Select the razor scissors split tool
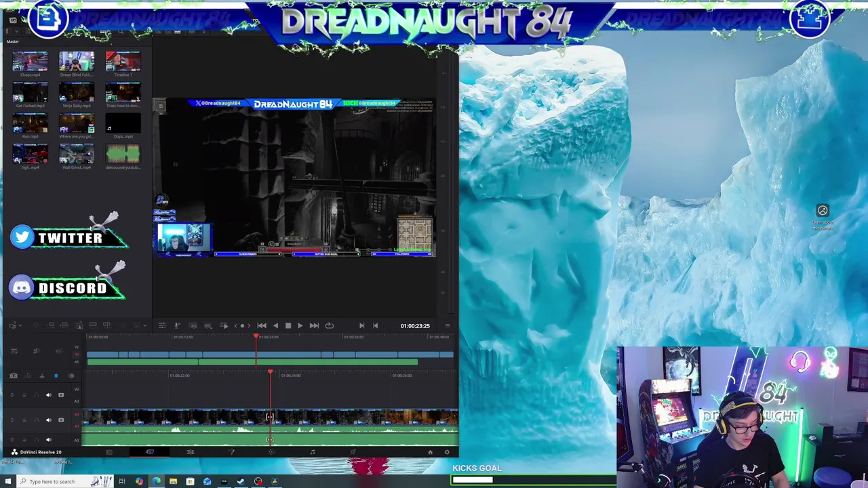868x488 pixels. click(x=42, y=375)
